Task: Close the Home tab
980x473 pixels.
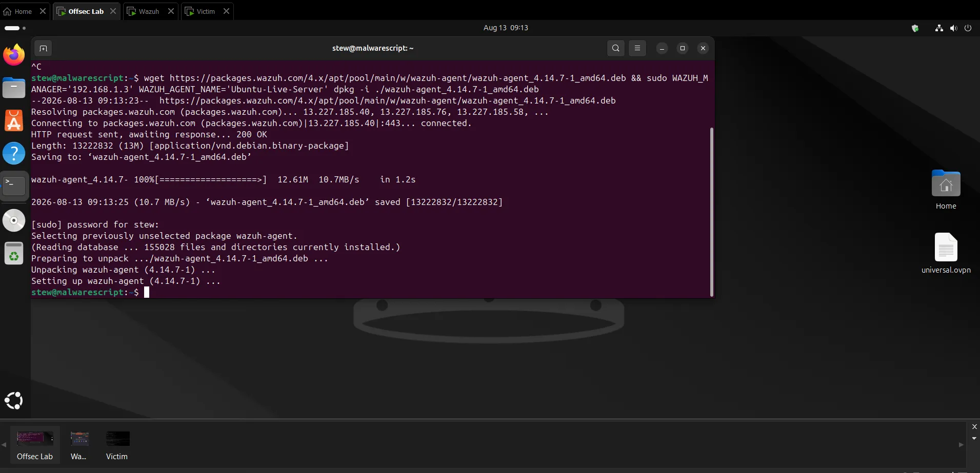Action: [x=43, y=11]
